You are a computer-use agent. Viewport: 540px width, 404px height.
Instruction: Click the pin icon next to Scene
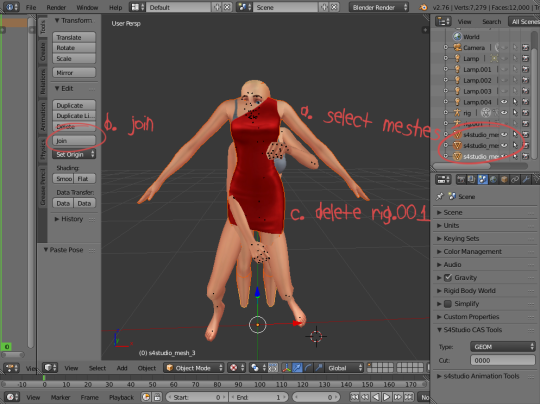coord(440,196)
